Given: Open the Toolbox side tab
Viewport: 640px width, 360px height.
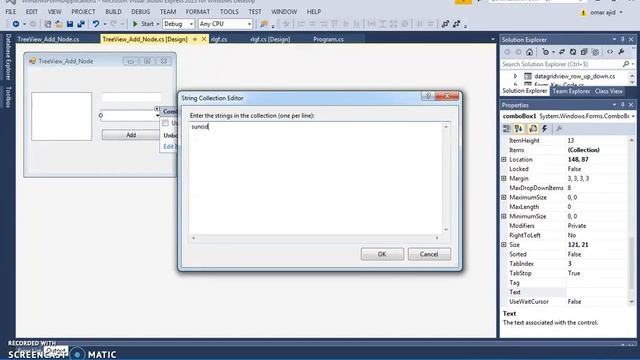Looking at the screenshot, I should (x=8, y=97).
